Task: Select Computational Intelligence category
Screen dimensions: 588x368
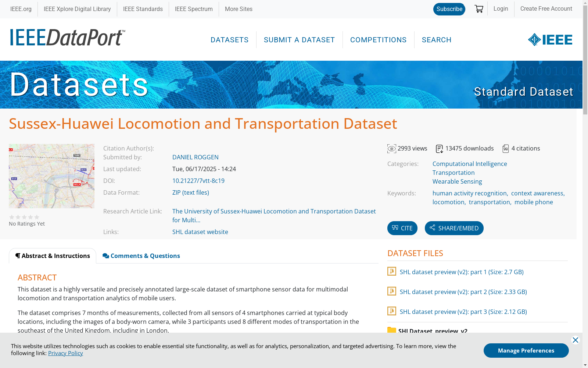Action: (x=470, y=164)
